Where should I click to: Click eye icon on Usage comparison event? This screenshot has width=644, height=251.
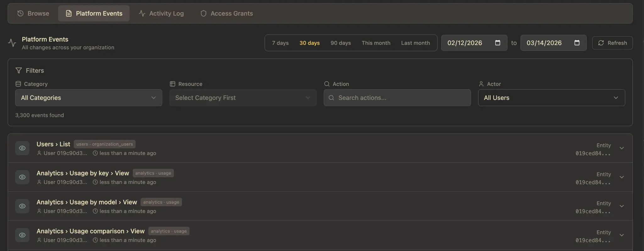click(22, 235)
